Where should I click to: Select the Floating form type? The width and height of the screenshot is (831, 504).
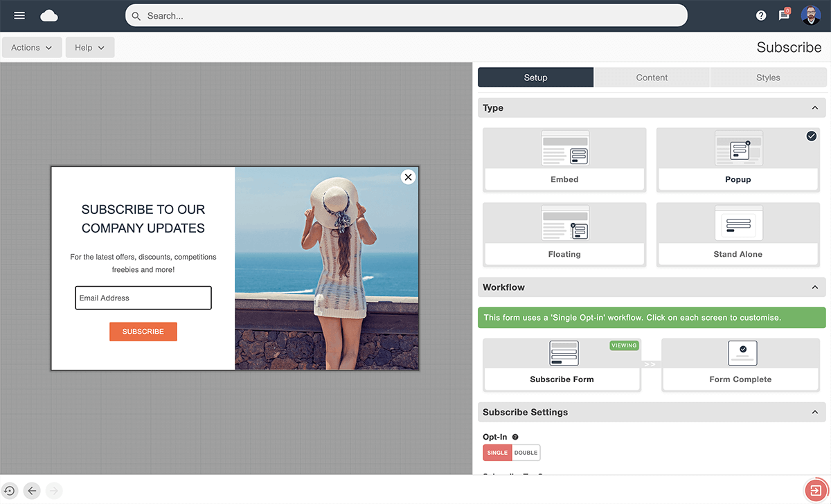pyautogui.click(x=564, y=235)
